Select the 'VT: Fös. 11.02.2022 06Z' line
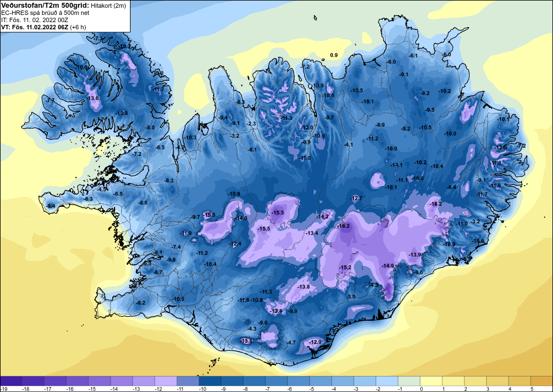Viewport: 553px width, 392px height. tap(35, 27)
